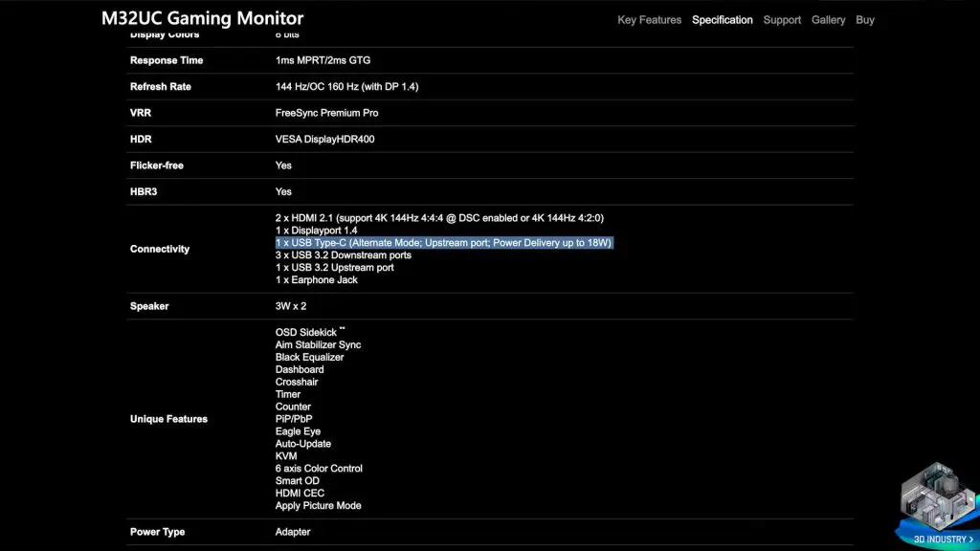Click the HBR3 label
The height and width of the screenshot is (551, 980).
[x=144, y=191]
